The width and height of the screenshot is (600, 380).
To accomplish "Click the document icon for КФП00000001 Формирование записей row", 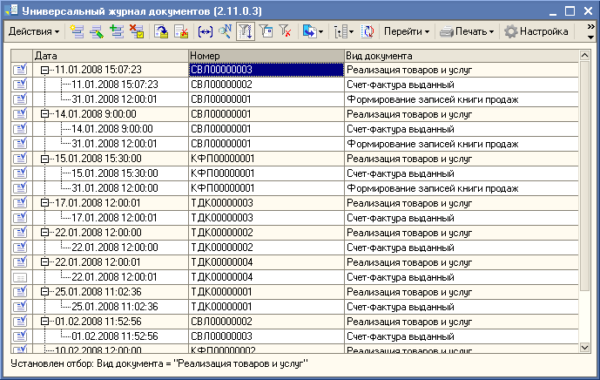I will coord(20,188).
